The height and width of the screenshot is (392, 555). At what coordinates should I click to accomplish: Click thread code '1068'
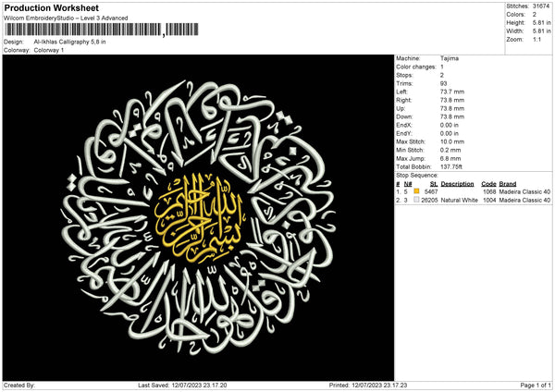(489, 191)
